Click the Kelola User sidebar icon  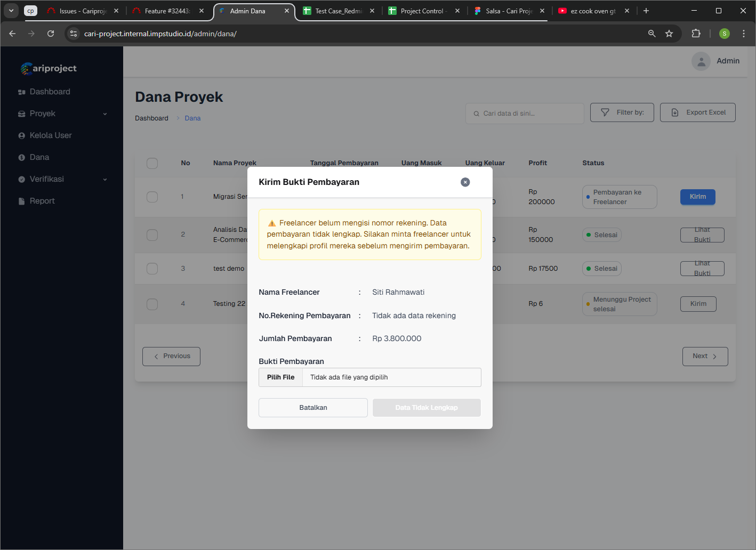click(x=22, y=136)
